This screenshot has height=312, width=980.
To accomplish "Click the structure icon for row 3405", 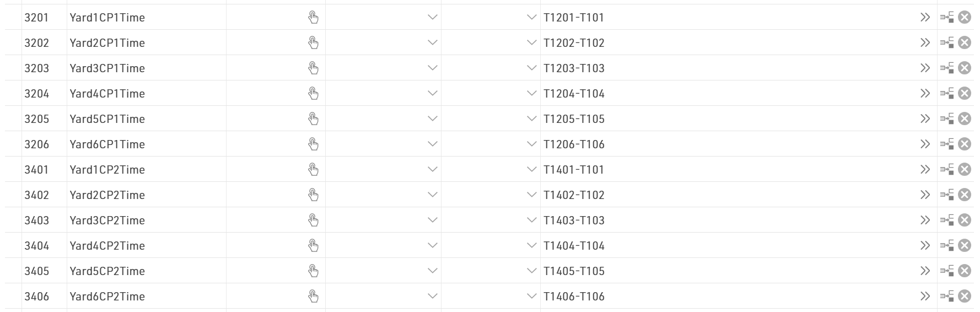I will 947,271.
